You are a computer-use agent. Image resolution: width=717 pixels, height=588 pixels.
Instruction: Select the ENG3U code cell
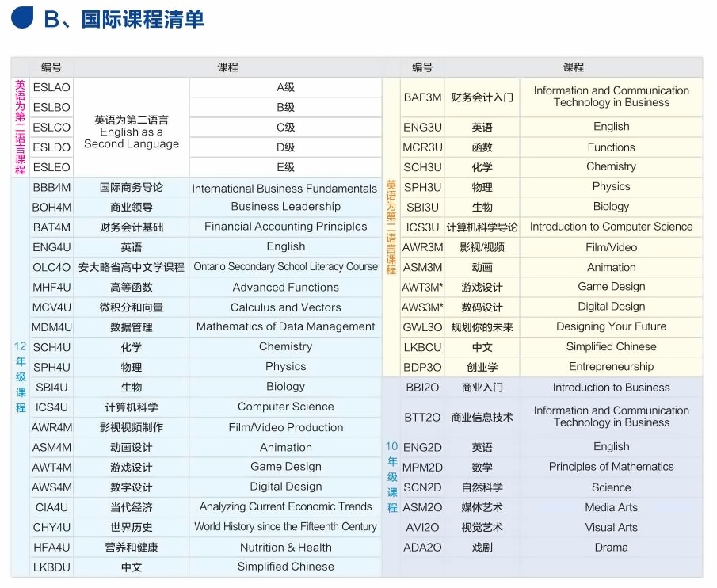[x=422, y=127]
